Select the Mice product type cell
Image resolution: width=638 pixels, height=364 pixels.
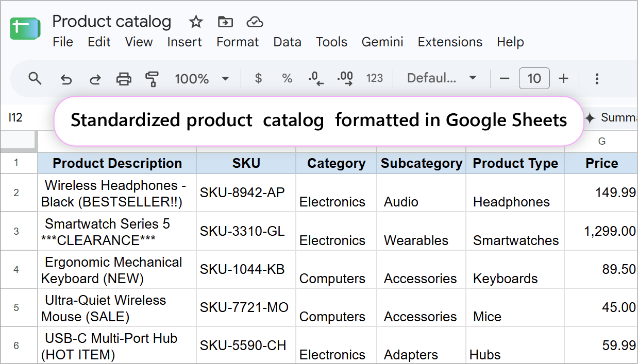point(515,308)
